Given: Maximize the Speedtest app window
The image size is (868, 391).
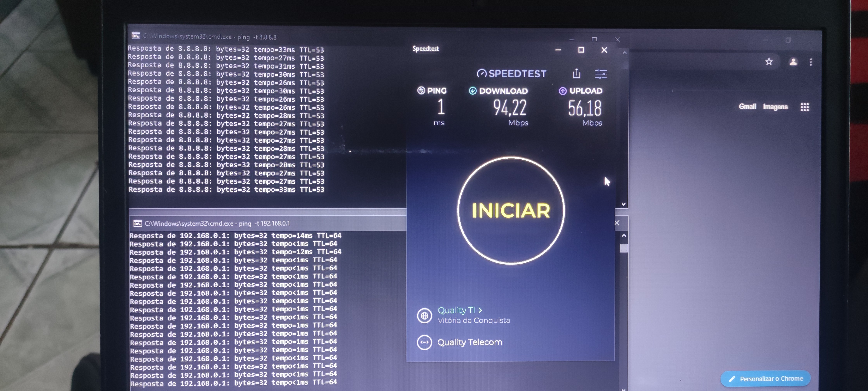Looking at the screenshot, I should pos(581,50).
